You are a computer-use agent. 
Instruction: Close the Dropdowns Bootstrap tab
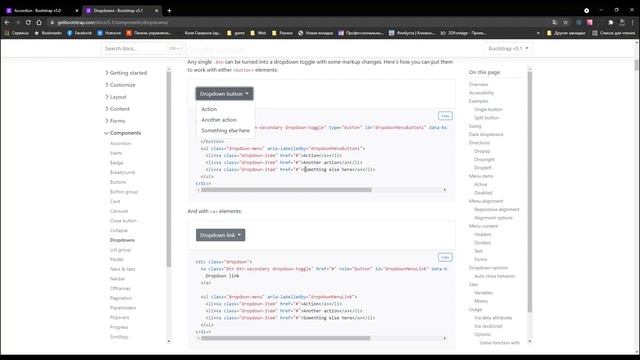coord(156,11)
